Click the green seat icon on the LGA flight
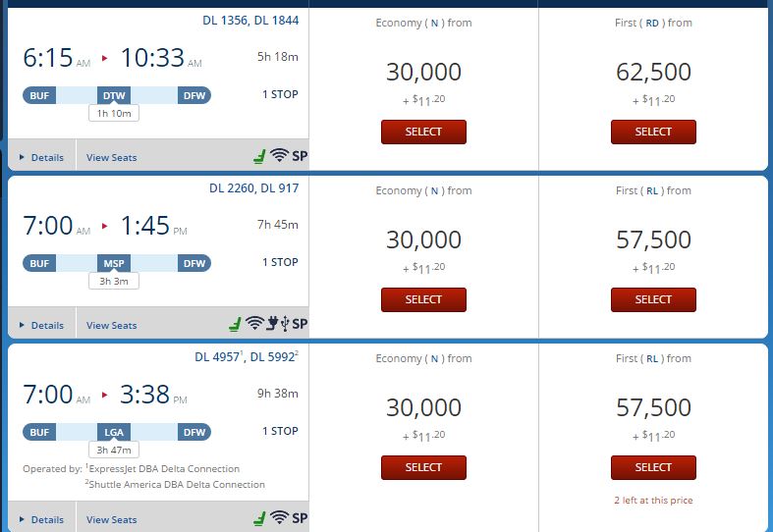This screenshot has height=532, width=773. pos(259,518)
